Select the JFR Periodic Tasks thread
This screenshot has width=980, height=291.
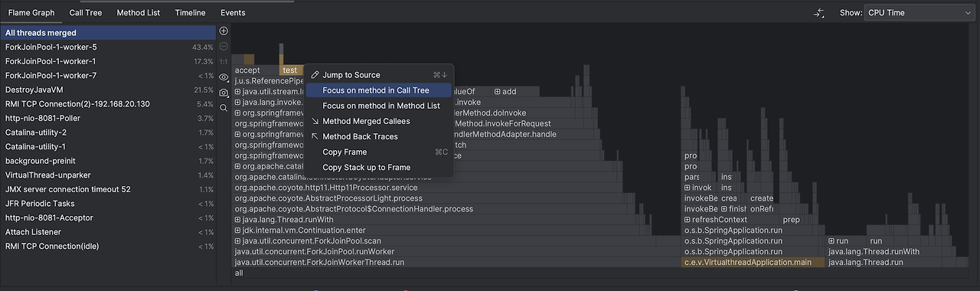[x=108, y=204]
